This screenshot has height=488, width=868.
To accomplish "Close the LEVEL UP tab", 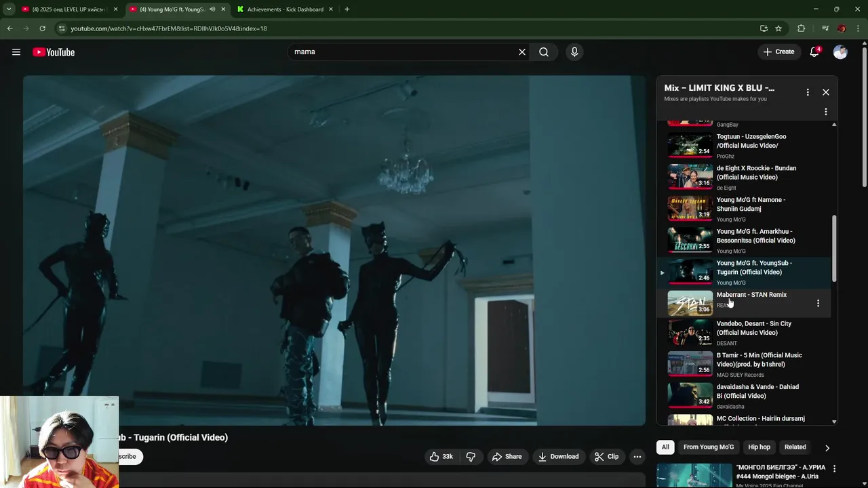I will point(116,9).
